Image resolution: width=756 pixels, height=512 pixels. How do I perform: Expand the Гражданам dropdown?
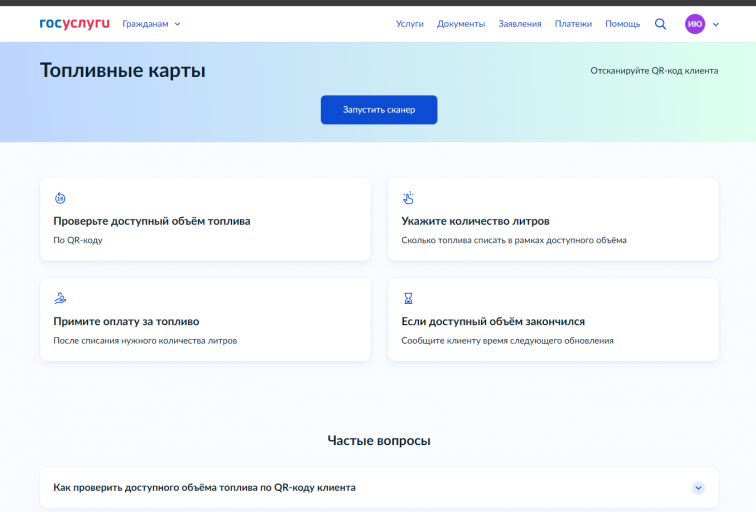click(x=151, y=24)
